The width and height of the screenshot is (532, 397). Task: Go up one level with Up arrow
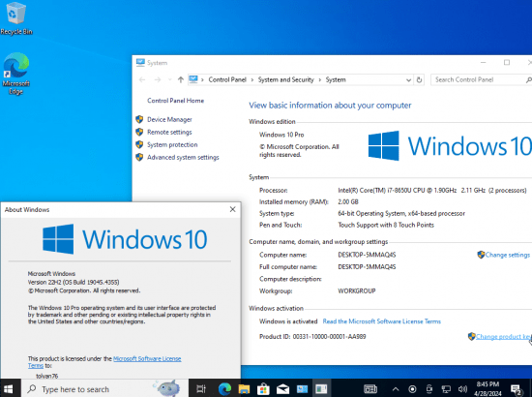coord(181,79)
